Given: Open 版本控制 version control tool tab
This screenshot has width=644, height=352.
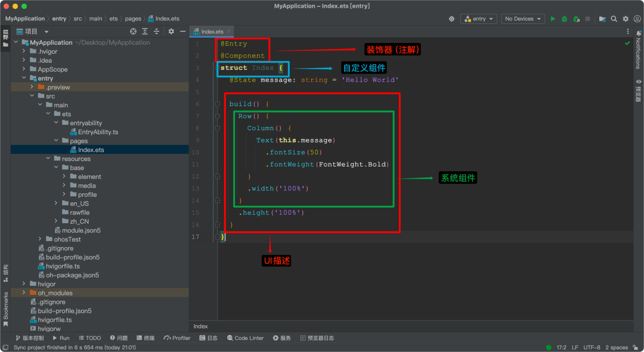Looking at the screenshot, I should coord(30,338).
